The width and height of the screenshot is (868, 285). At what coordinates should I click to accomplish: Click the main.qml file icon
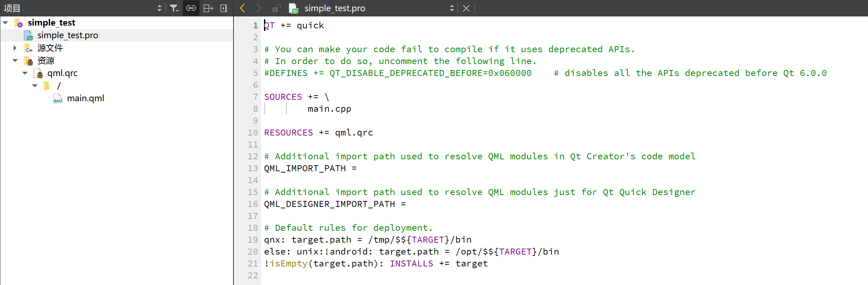(x=57, y=98)
